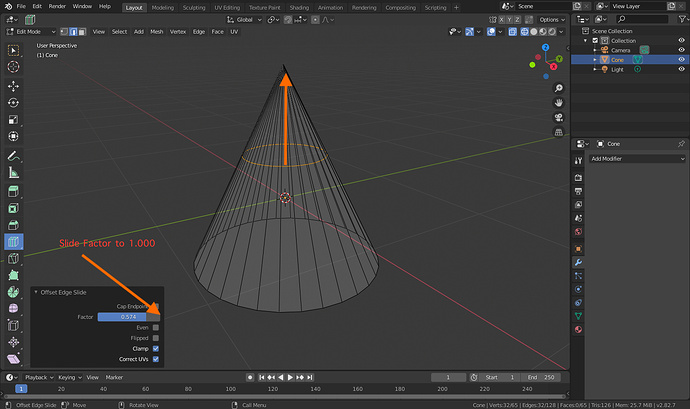The height and width of the screenshot is (409, 690).
Task: Open the Select menu in header
Action: pos(119,32)
